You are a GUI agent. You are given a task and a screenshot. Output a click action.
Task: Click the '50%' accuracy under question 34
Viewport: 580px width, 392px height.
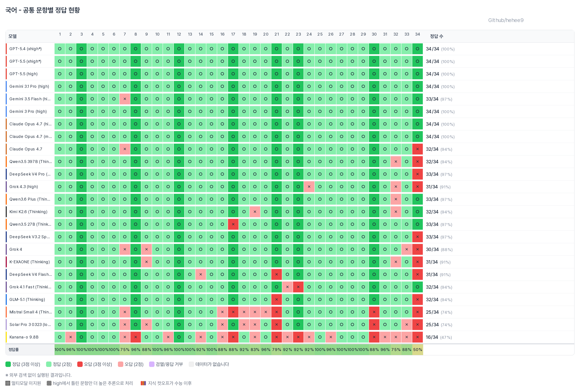[x=418, y=350]
